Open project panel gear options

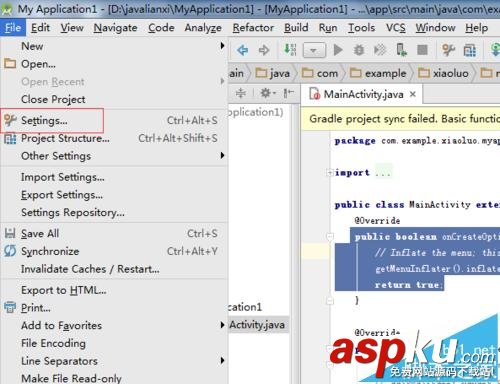coord(268,93)
